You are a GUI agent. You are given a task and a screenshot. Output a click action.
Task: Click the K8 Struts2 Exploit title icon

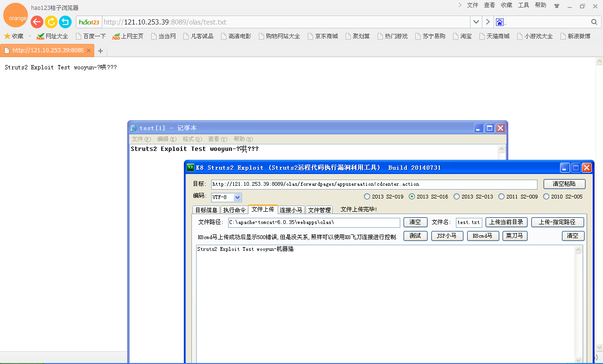(190, 167)
